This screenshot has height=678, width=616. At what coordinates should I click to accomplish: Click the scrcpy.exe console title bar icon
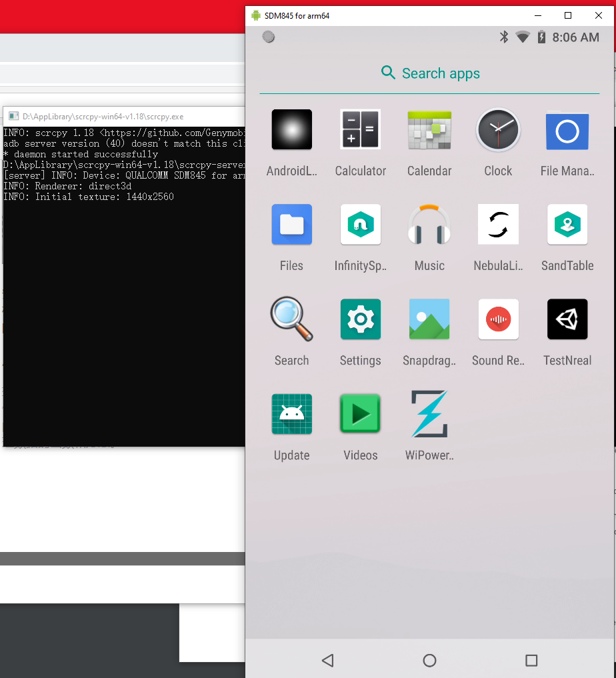click(x=14, y=116)
